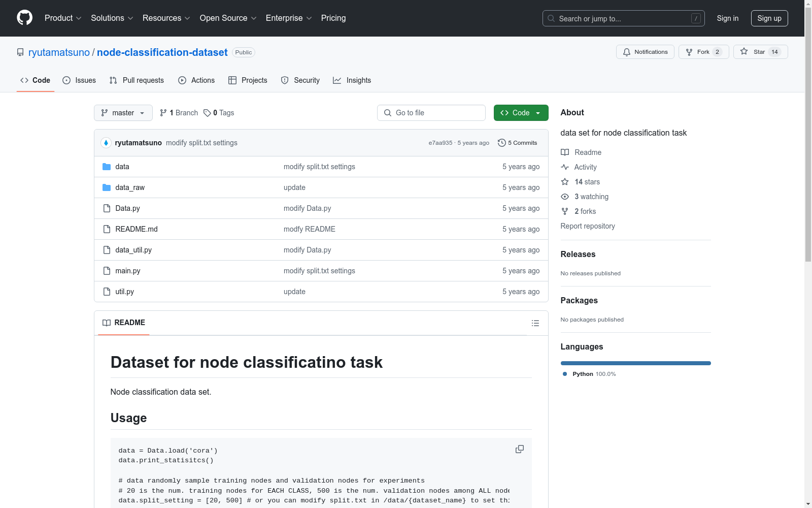Open the green Code dropdown
The height and width of the screenshot is (508, 812).
[x=521, y=113]
